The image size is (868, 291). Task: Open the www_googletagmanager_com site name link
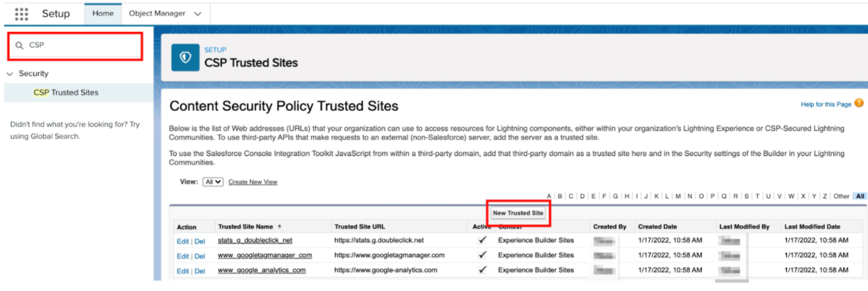264,255
